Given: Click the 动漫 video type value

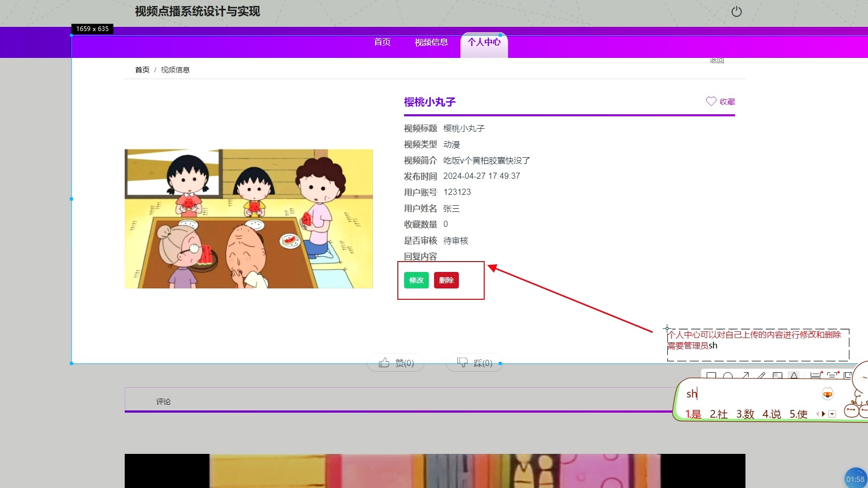Looking at the screenshot, I should [452, 144].
